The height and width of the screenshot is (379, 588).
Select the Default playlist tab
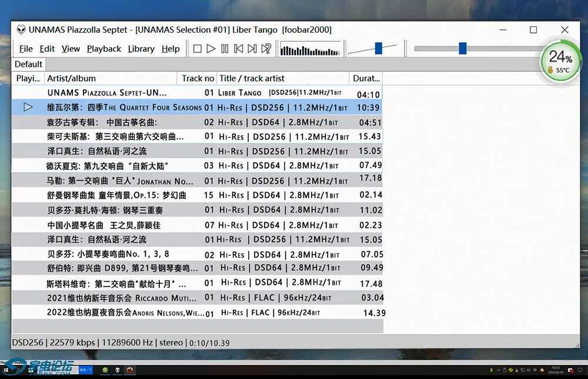(x=28, y=64)
